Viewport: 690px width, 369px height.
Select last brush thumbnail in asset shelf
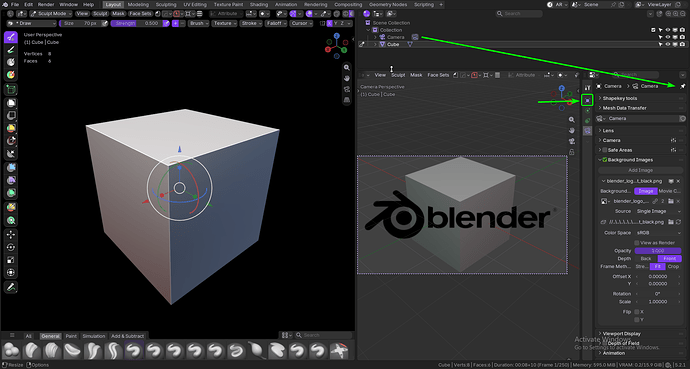tap(339, 351)
